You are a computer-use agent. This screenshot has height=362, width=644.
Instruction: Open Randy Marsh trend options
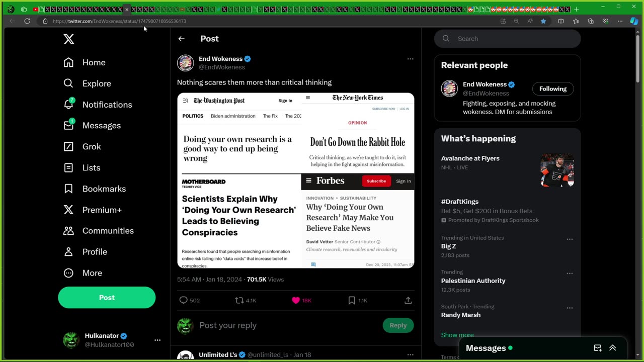point(570,308)
